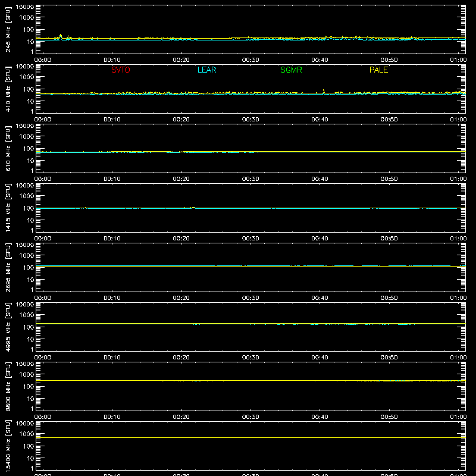The width and height of the screenshot is (476, 476).
Task: Click the 00:30 time label under the 1415 MHz panel
Action: pos(250,239)
